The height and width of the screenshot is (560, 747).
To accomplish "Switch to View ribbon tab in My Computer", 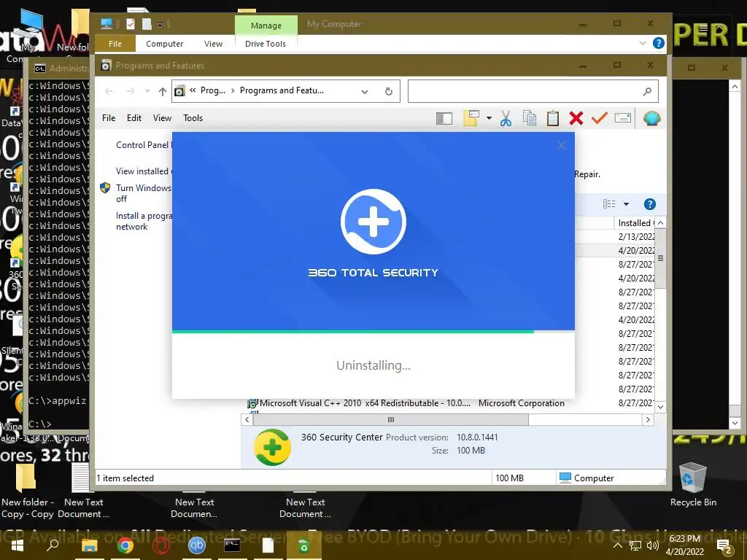I will click(213, 44).
